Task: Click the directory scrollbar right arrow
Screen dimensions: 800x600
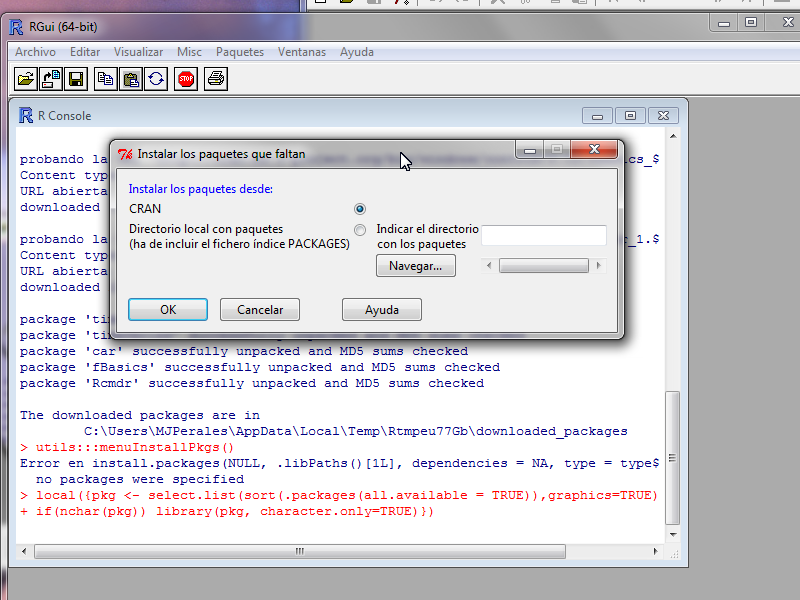Action: click(x=599, y=266)
